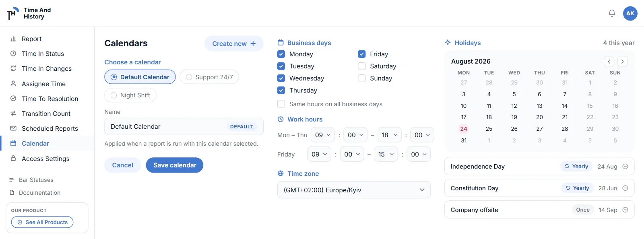Click the calendar Name input field
The width and height of the screenshot is (644, 239).
[184, 126]
